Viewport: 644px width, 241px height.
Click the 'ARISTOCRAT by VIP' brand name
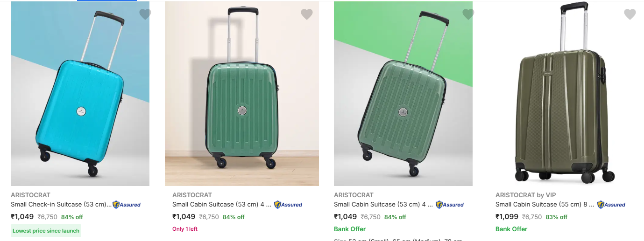[525, 195]
